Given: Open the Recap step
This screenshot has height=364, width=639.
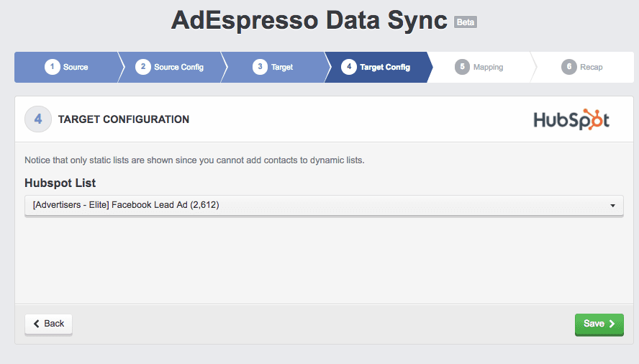Looking at the screenshot, I should (x=582, y=67).
